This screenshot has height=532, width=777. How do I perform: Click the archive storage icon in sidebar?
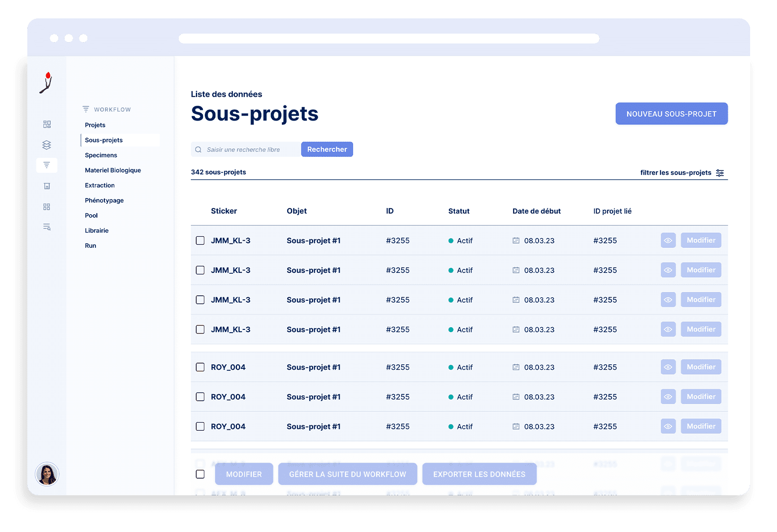(x=47, y=186)
